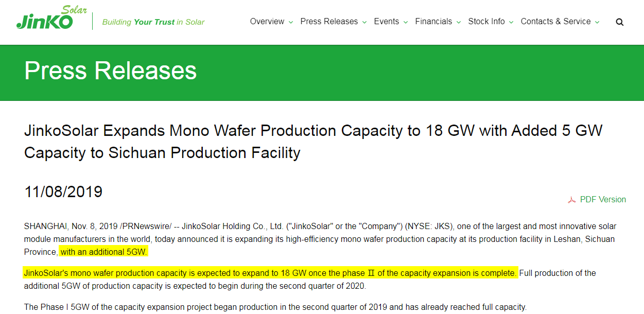Viewport: 644px width, 314px height.
Task: Click the highlighted 'with an additional 5GW' text
Action: [x=104, y=252]
